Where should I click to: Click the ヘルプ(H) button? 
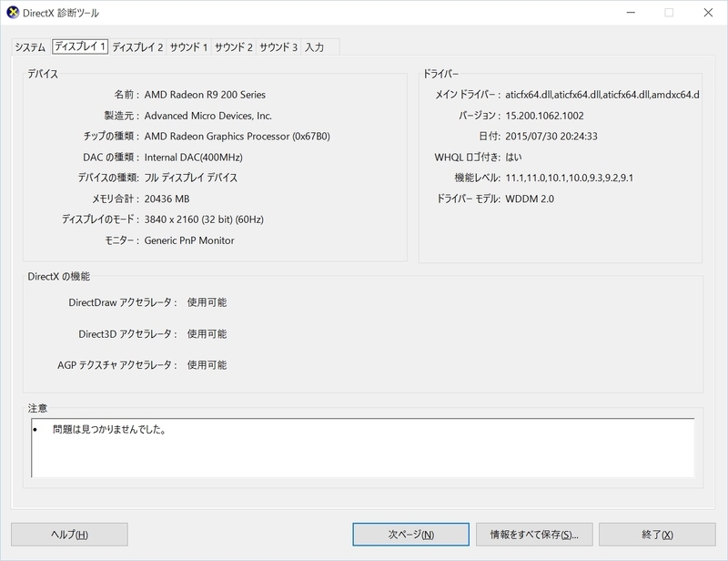click(x=69, y=535)
